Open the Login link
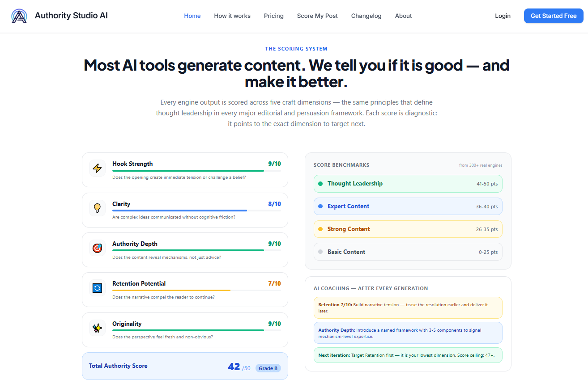Image resolution: width=588 pixels, height=388 pixels. pyautogui.click(x=503, y=16)
